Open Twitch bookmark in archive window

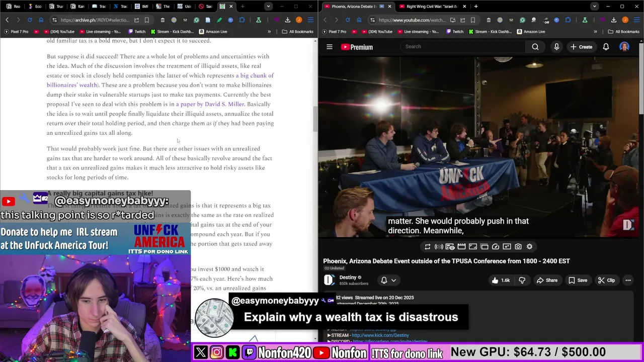(136, 32)
